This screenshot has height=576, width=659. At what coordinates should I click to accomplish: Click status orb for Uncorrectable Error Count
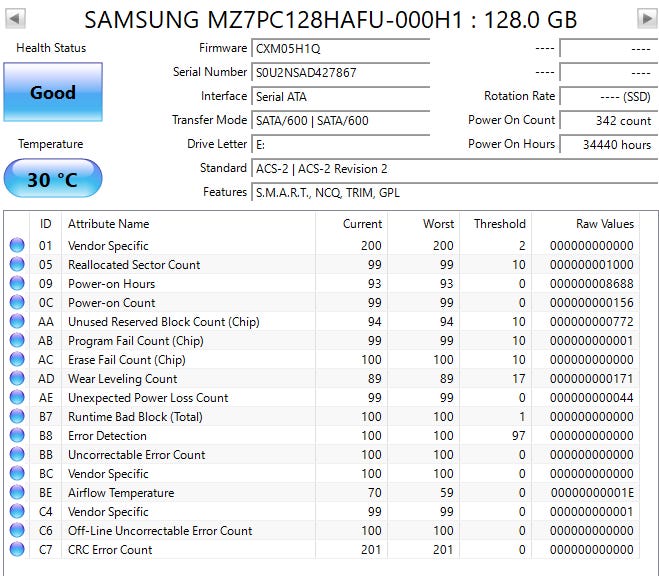pyautogui.click(x=17, y=454)
